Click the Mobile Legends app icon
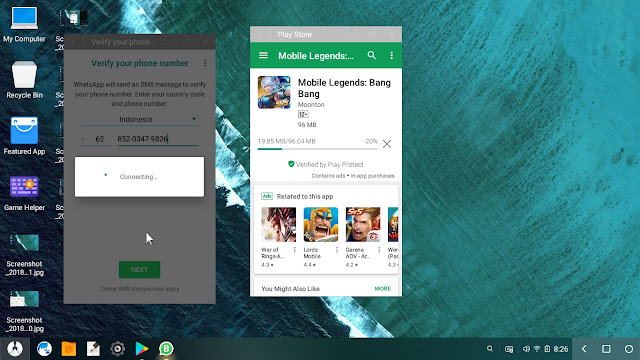Viewport: 640px width, 360px height. point(274,92)
